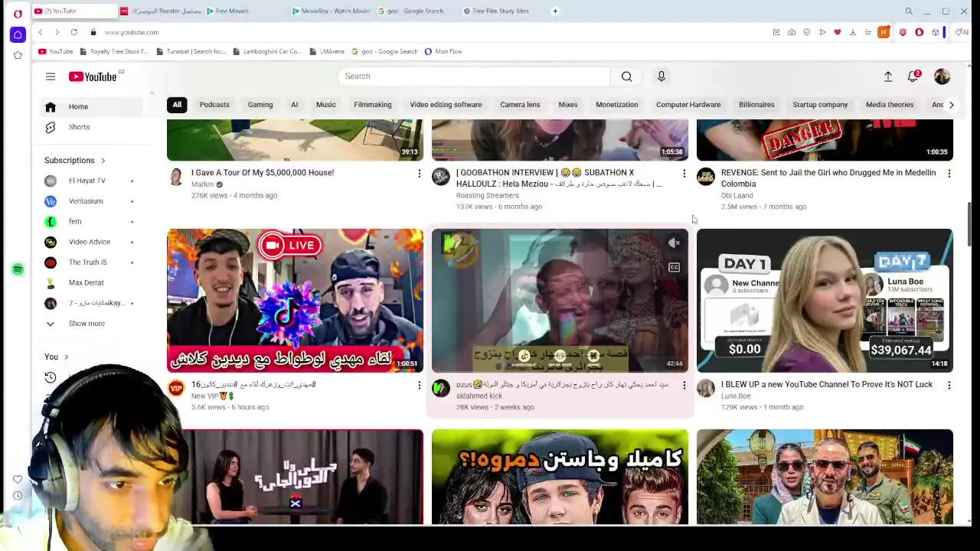Expand the Subscriptions section
The image size is (980, 551).
(75, 161)
